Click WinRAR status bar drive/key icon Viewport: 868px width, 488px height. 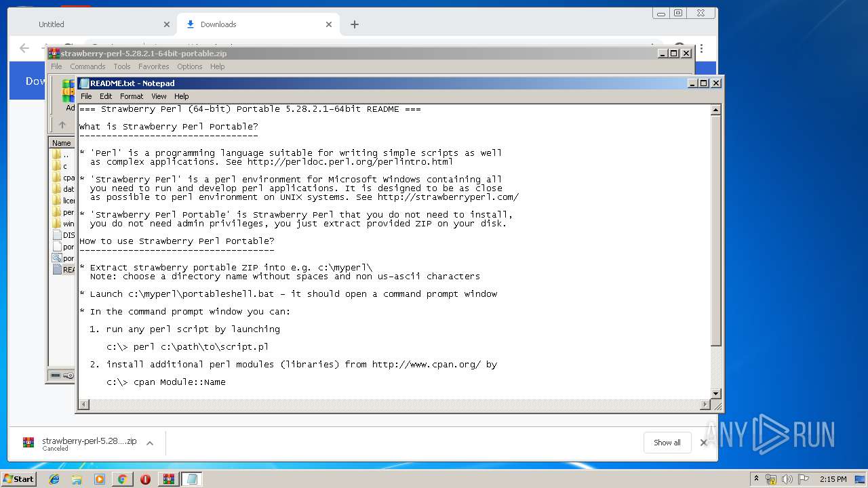click(x=62, y=375)
